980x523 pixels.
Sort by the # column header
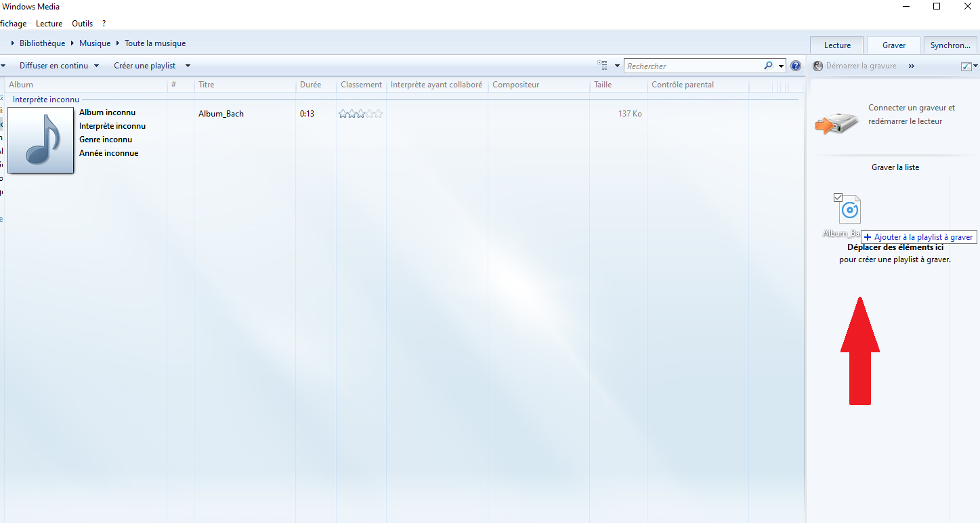coord(173,85)
